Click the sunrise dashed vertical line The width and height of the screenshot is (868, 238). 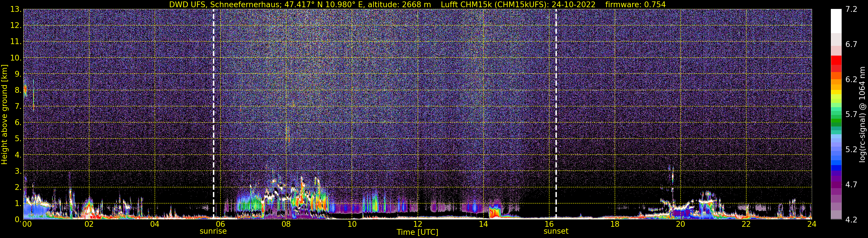point(214,114)
